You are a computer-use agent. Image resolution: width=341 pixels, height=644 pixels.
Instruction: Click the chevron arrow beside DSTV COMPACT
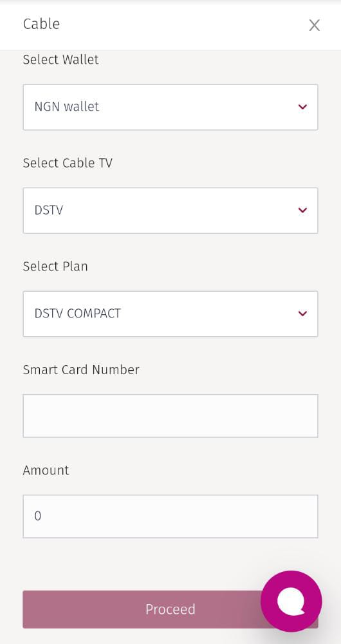coord(303,314)
